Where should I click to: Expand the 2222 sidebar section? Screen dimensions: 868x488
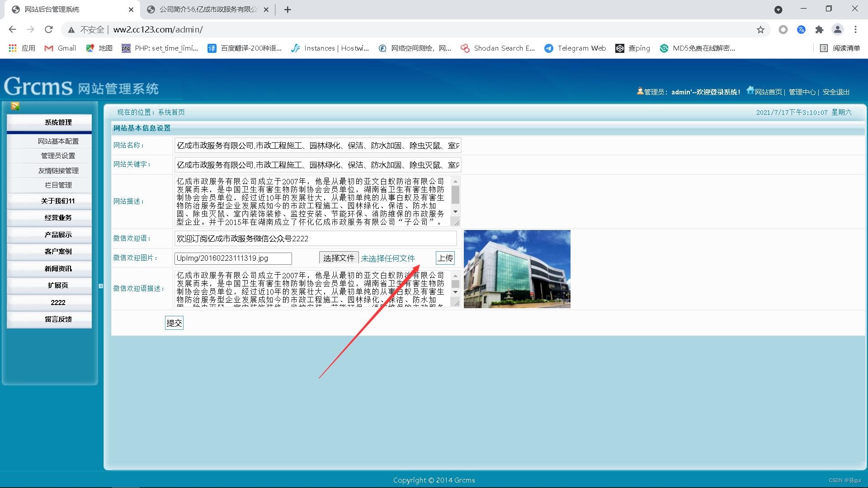tap(49, 303)
